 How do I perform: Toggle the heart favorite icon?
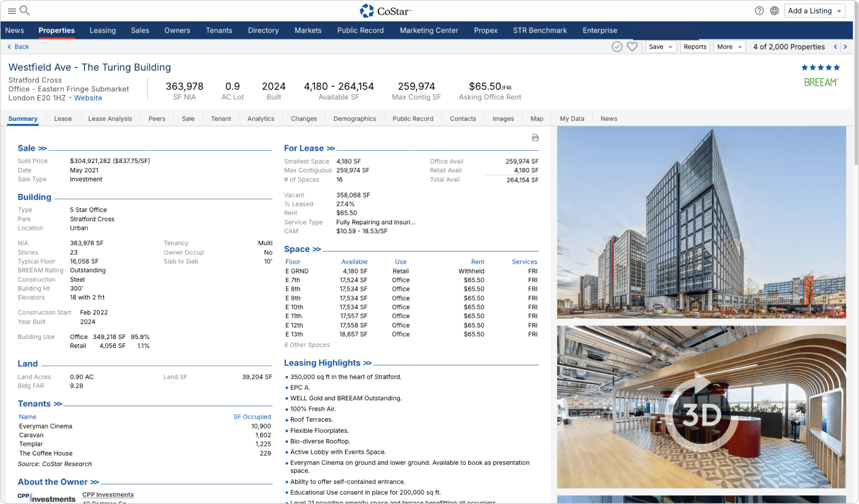coord(632,47)
